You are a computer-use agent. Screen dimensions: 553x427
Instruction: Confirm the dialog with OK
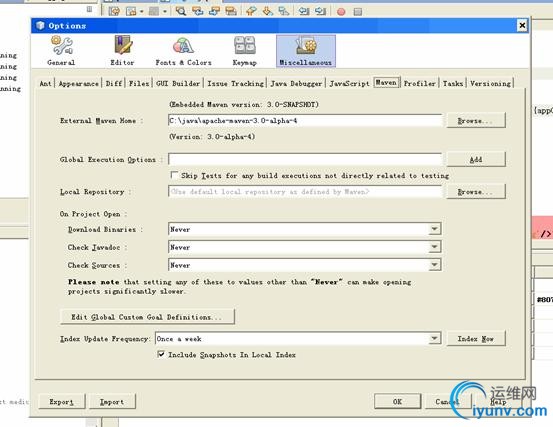(397, 401)
